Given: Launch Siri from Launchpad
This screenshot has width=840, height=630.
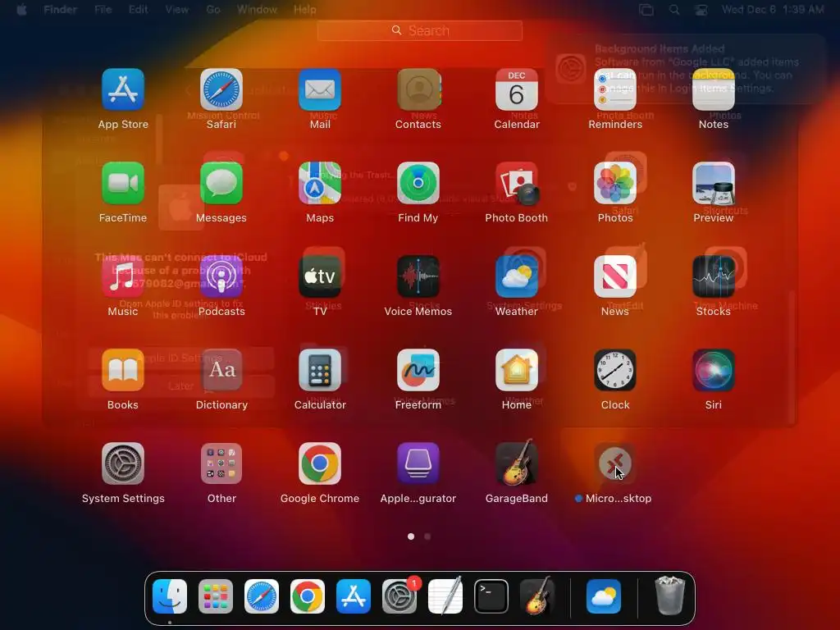Looking at the screenshot, I should [x=714, y=370].
